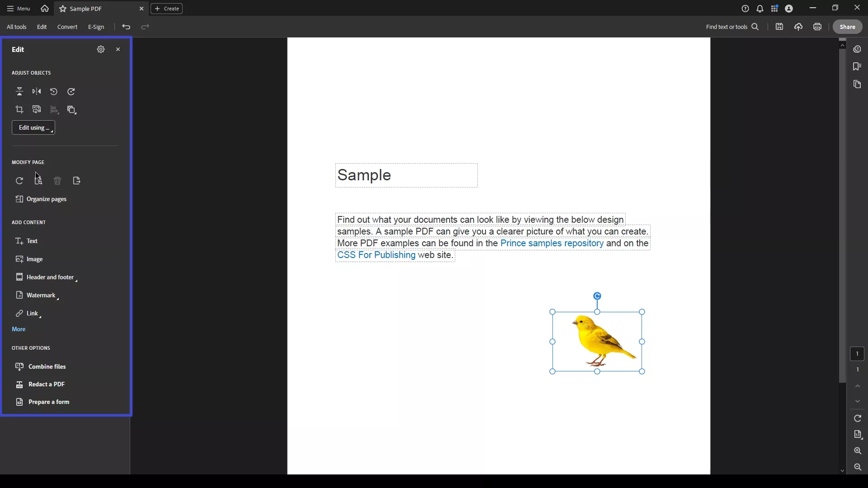The width and height of the screenshot is (868, 488).
Task: Replace the selected image
Action: tap(37, 109)
